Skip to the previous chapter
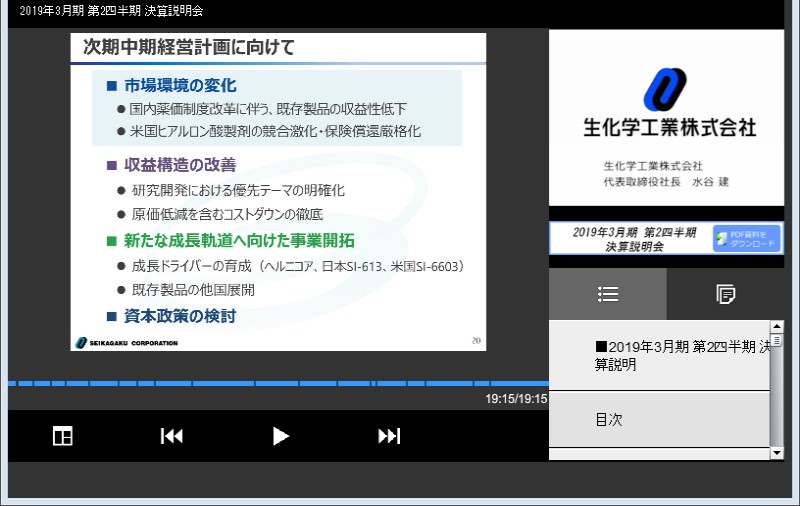This screenshot has height=506, width=800. click(171, 436)
